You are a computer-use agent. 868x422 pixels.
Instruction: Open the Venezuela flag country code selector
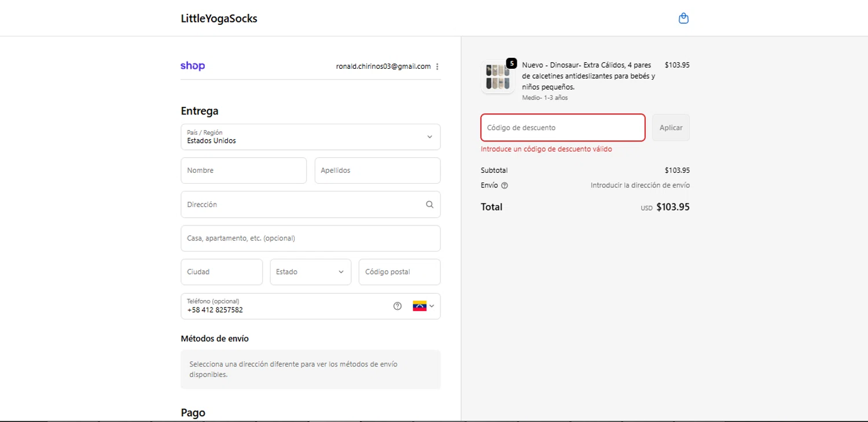click(424, 306)
